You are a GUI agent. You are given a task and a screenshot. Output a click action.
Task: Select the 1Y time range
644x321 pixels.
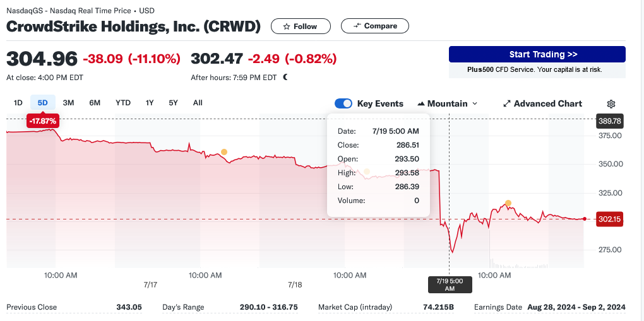tap(150, 103)
